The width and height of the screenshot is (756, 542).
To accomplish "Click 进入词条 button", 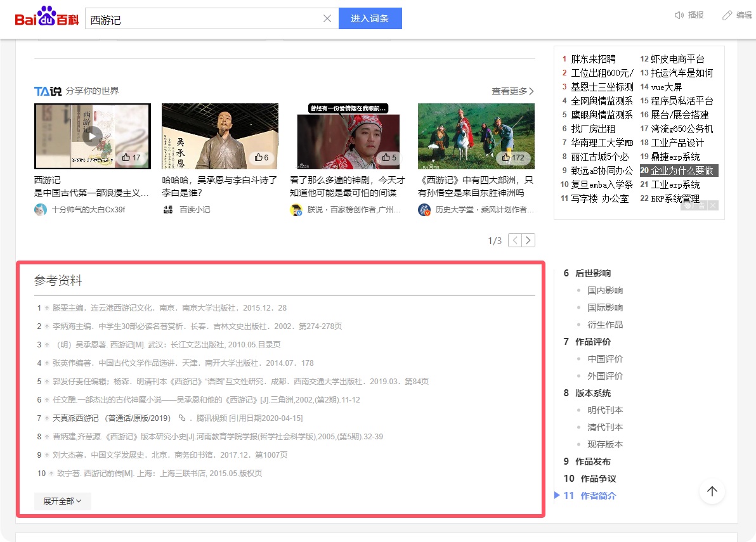I will (370, 18).
